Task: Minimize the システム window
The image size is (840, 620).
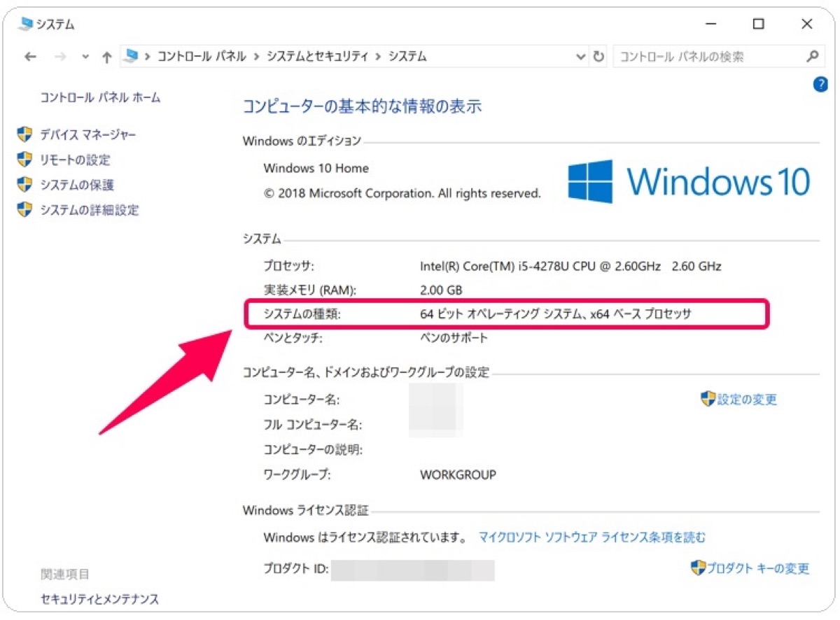Action: click(711, 24)
